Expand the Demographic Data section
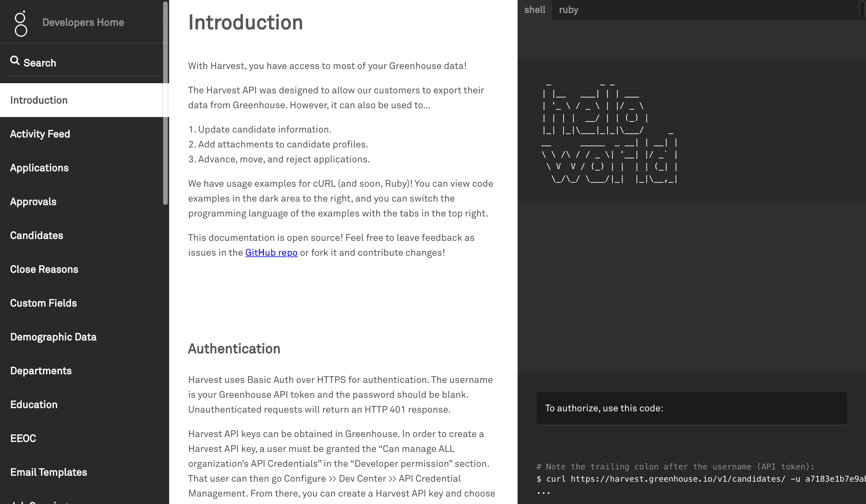This screenshot has height=504, width=866. (53, 337)
